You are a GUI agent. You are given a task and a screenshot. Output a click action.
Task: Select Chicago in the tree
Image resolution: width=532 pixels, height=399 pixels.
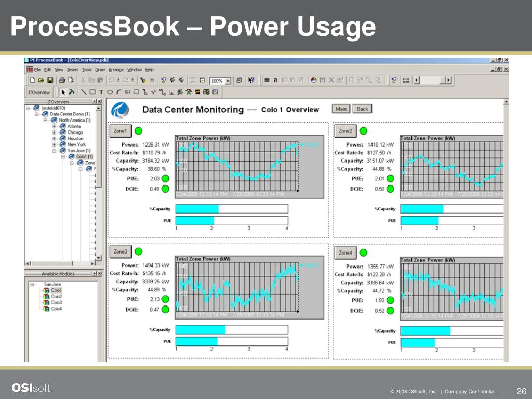tap(75, 132)
